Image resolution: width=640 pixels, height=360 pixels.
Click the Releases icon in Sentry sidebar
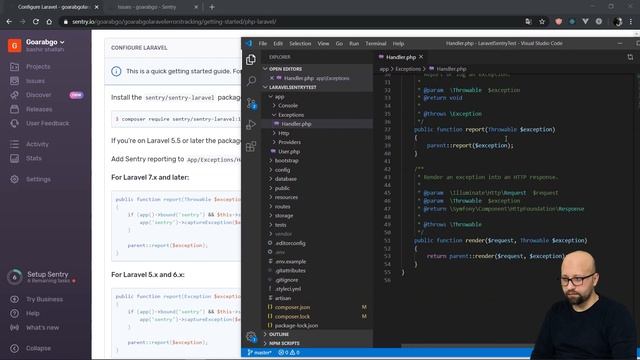(x=14, y=109)
